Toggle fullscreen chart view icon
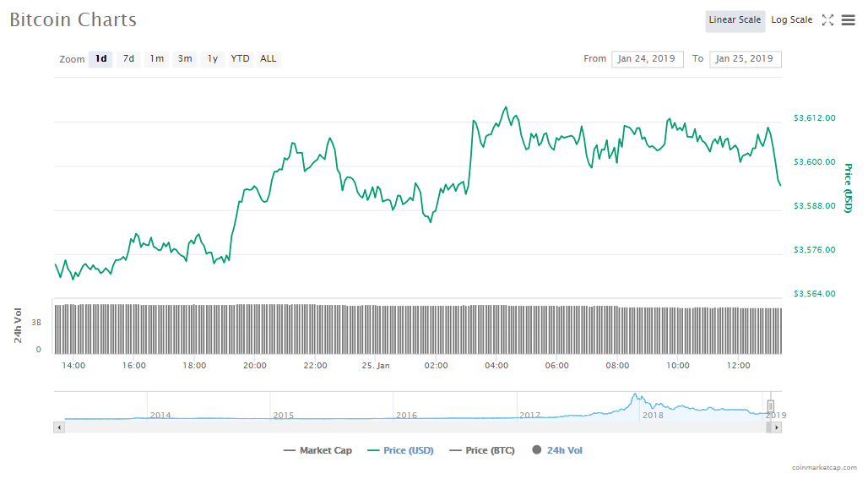Image resolution: width=868 pixels, height=479 pixels. pyautogui.click(x=827, y=20)
